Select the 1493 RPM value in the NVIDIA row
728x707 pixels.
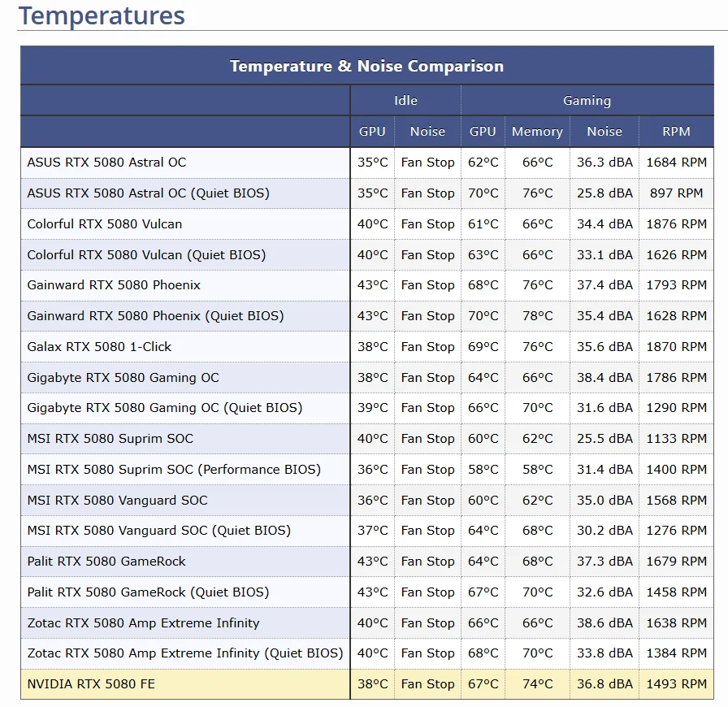coord(676,684)
